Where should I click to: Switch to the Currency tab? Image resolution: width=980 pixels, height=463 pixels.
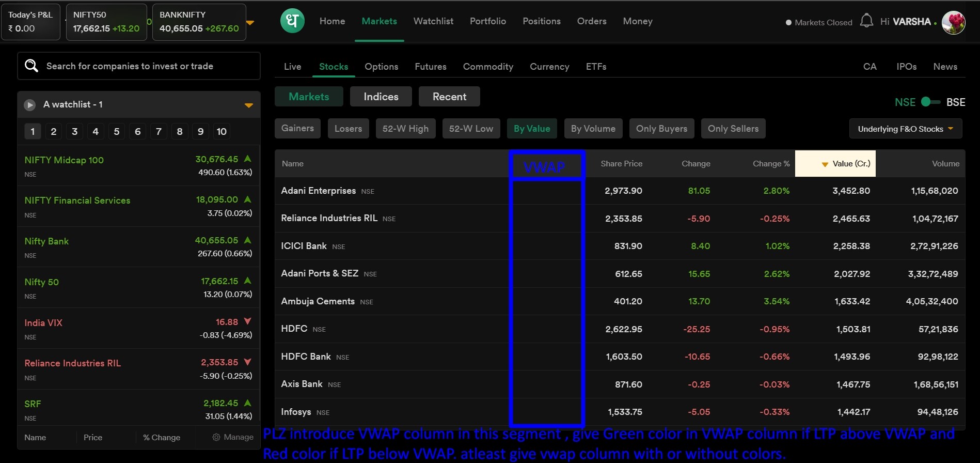[x=549, y=67]
